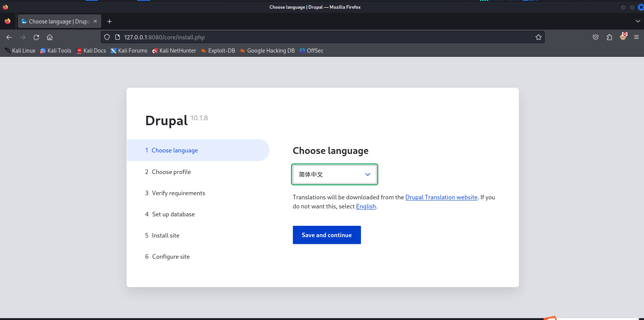Reload the current page
The image size is (644, 320).
[36, 37]
